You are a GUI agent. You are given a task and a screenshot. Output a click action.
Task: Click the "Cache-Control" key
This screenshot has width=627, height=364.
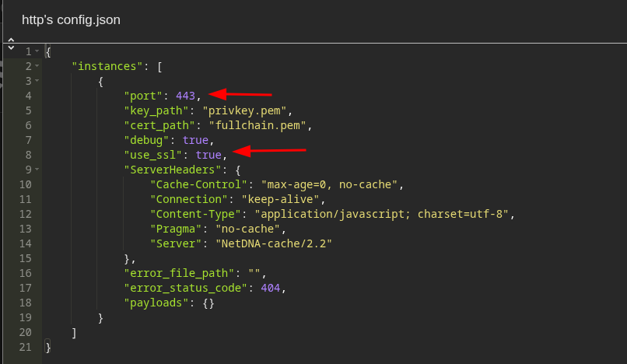click(x=198, y=185)
